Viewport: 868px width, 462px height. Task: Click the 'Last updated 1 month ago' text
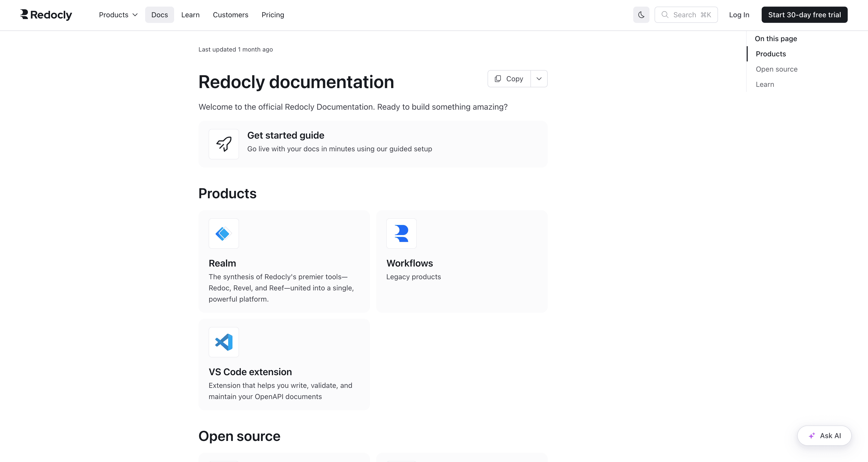236,49
